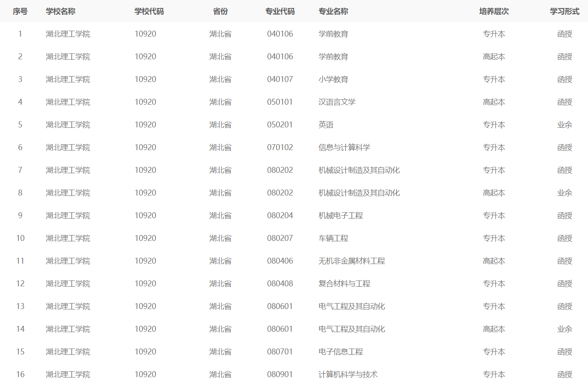
Task: Click 专升本 in the 电子信息工程 row
Action: pos(494,352)
